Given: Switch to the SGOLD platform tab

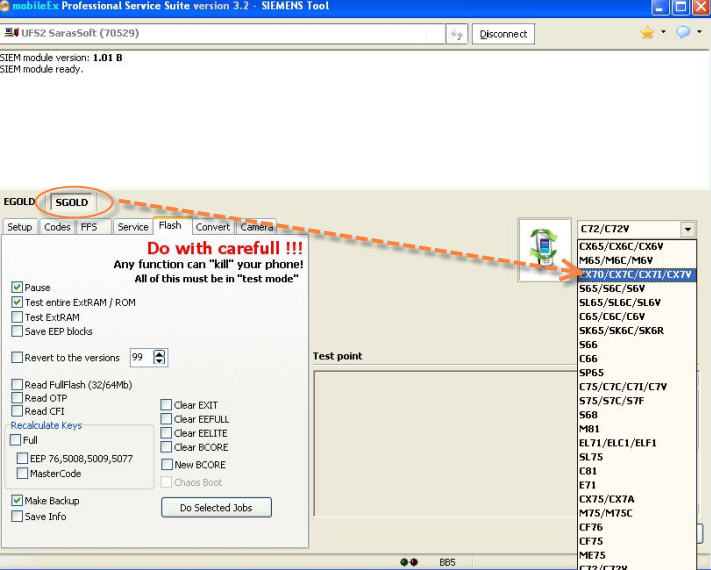Looking at the screenshot, I should (72, 202).
